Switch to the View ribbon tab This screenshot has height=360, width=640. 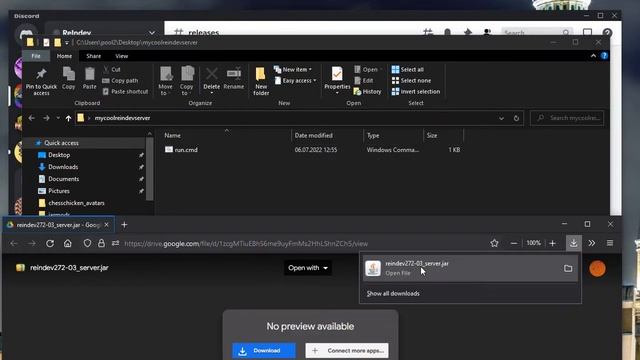point(122,56)
